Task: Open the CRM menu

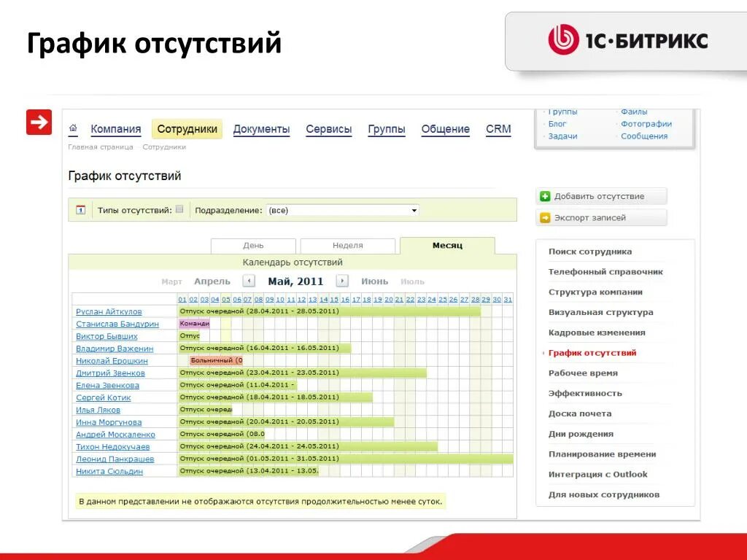Action: click(498, 129)
